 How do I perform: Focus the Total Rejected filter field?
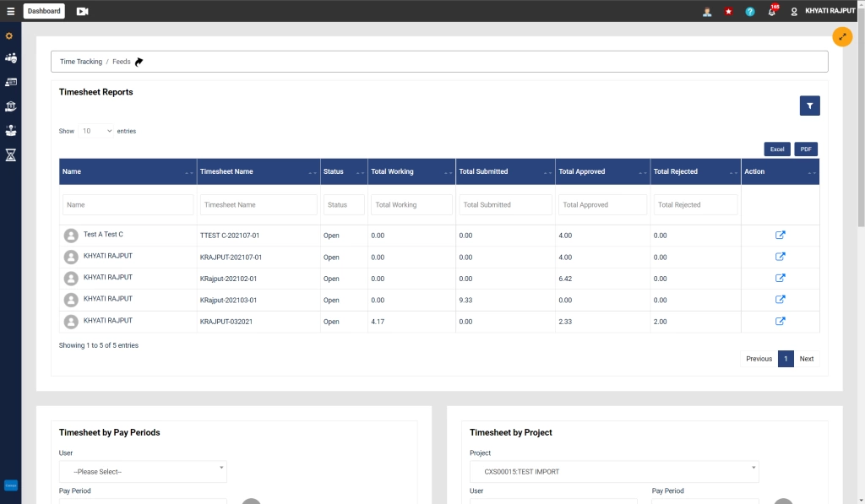click(x=696, y=204)
